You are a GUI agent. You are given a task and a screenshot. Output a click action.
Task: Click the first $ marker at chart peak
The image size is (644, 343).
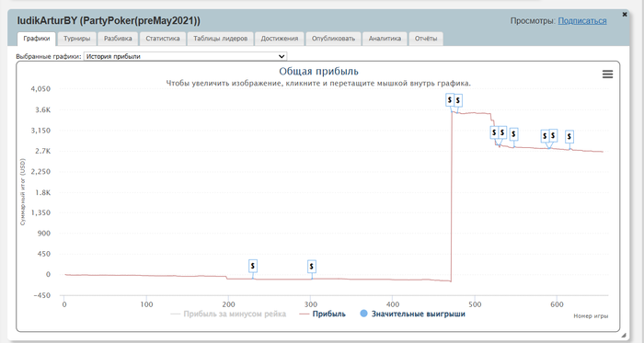click(450, 99)
